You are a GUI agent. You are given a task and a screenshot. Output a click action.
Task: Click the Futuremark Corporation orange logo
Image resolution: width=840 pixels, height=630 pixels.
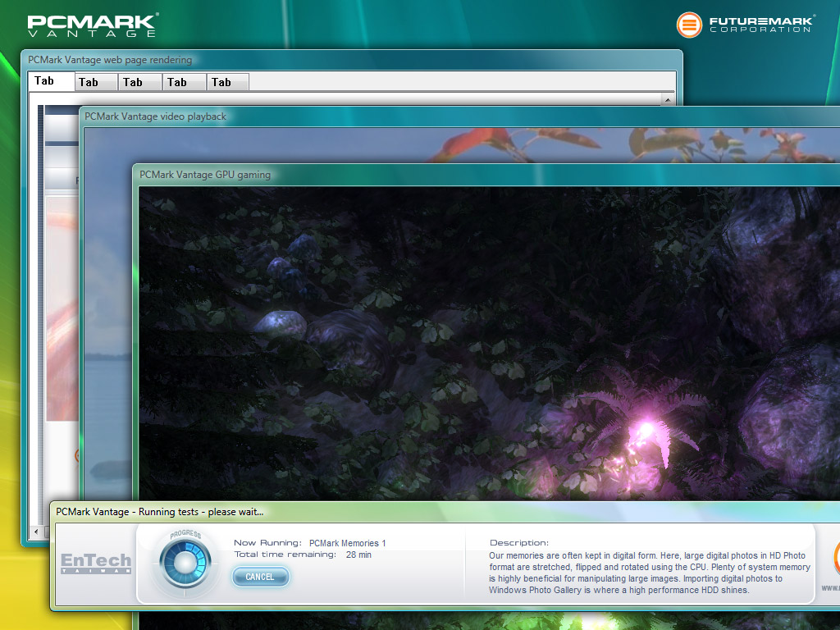(x=689, y=25)
